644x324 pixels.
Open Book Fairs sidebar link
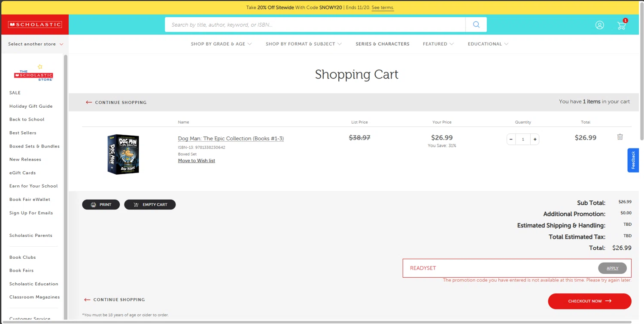point(21,270)
